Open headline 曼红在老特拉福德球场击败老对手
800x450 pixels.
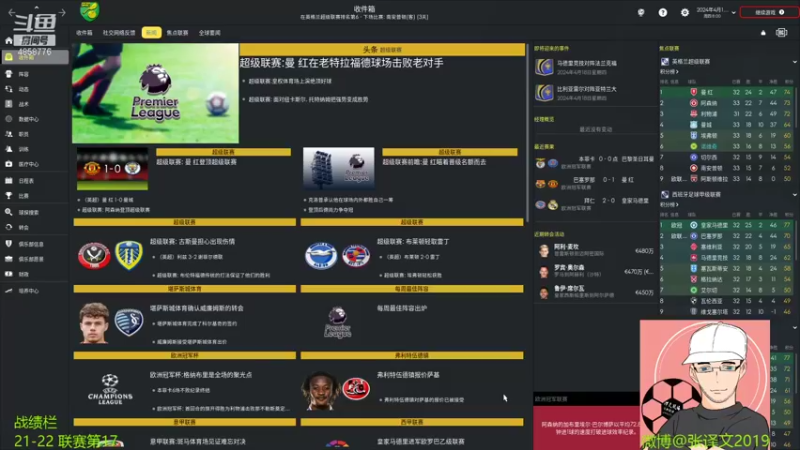tap(341, 63)
